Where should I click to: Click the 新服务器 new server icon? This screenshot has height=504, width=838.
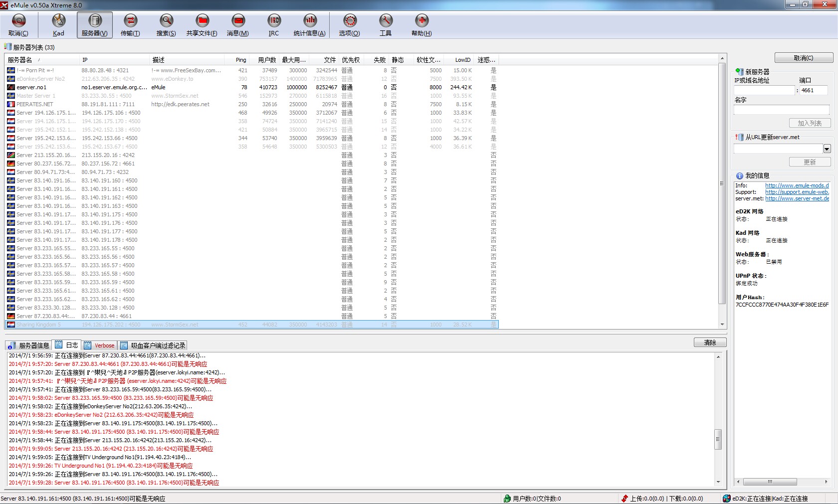coord(739,72)
